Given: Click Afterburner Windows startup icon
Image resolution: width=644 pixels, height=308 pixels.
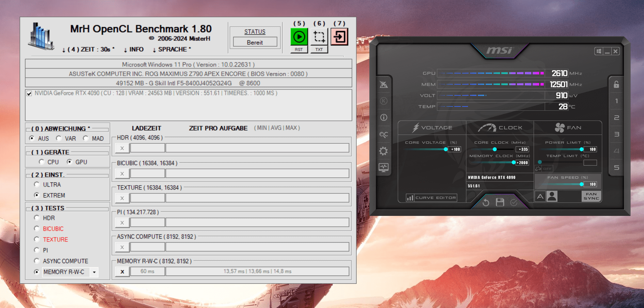Looking at the screenshot, I should click(x=599, y=51).
